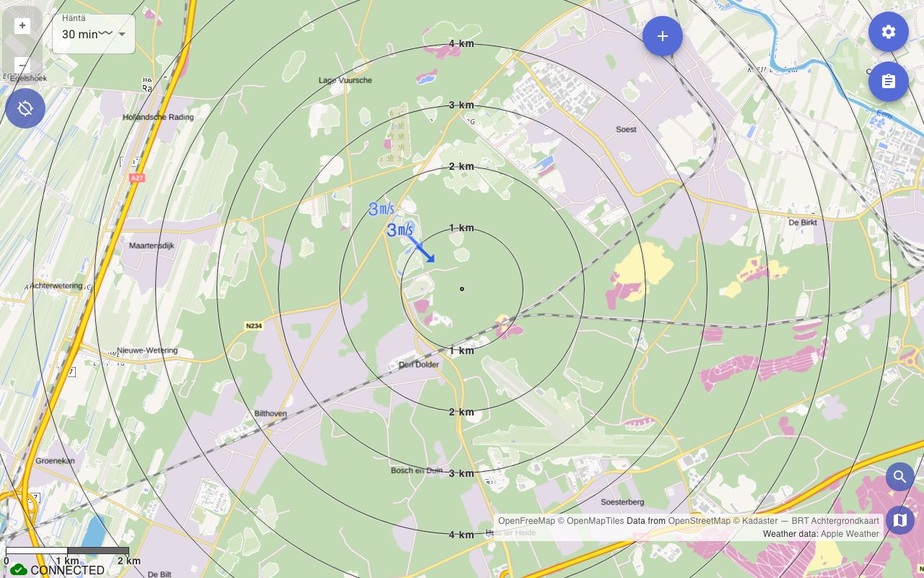This screenshot has height=578, width=924.
Task: Toggle the location tracking crosshair button
Action: coord(25,108)
